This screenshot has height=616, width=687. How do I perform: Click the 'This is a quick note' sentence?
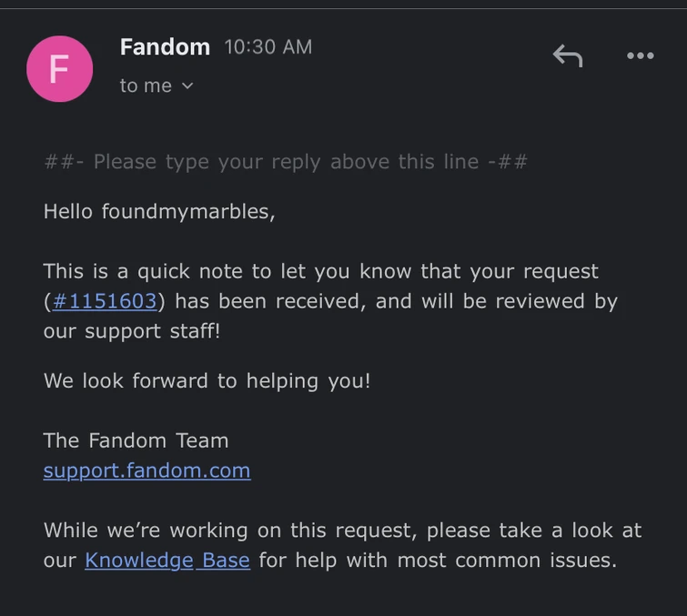[x=320, y=271]
